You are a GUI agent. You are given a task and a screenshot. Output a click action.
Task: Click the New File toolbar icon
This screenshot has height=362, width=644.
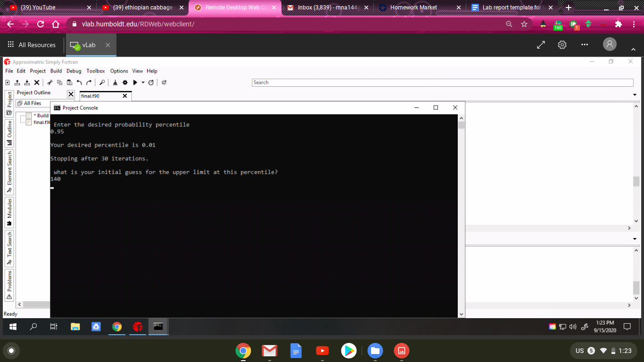(8, 82)
